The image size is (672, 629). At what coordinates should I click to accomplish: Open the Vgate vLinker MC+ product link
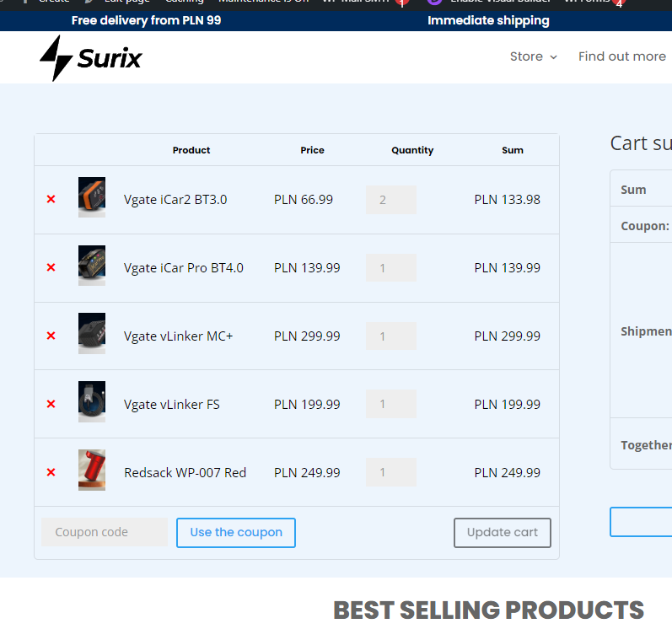point(178,336)
